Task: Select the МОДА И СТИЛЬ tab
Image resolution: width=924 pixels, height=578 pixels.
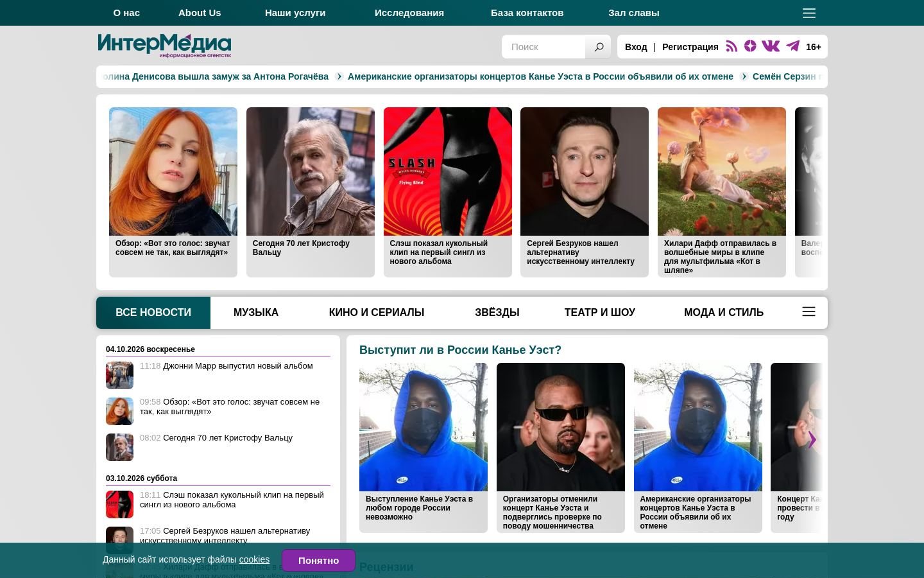Action: 724,313
